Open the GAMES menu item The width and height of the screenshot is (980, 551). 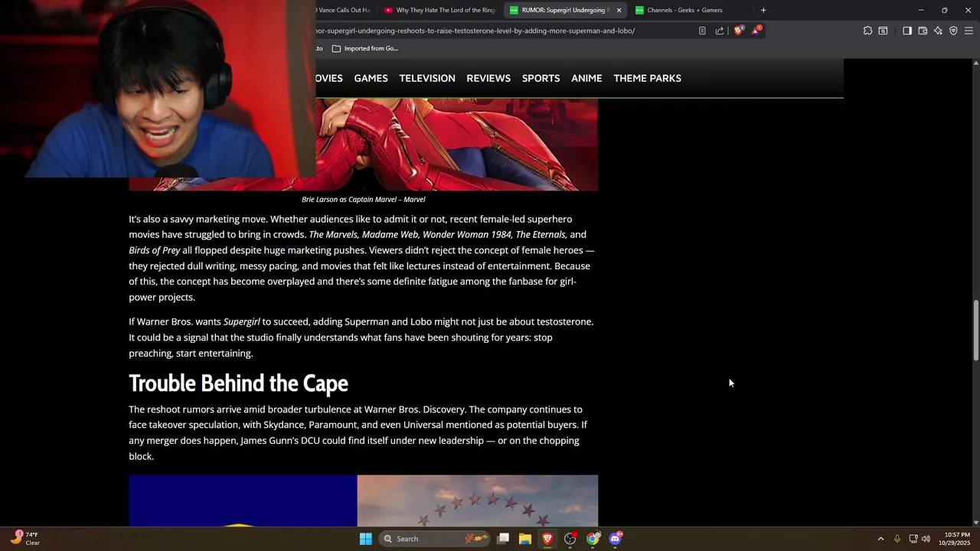pos(371,78)
